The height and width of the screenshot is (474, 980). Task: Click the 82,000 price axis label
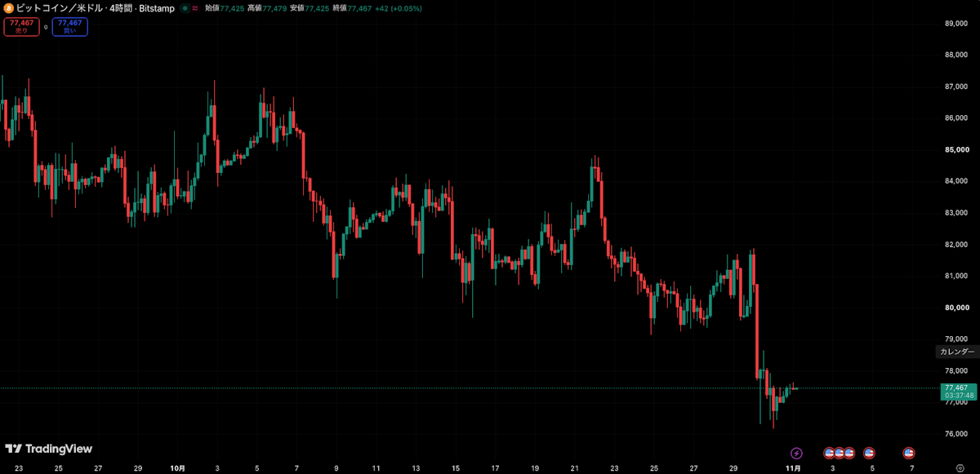pyautogui.click(x=955, y=245)
